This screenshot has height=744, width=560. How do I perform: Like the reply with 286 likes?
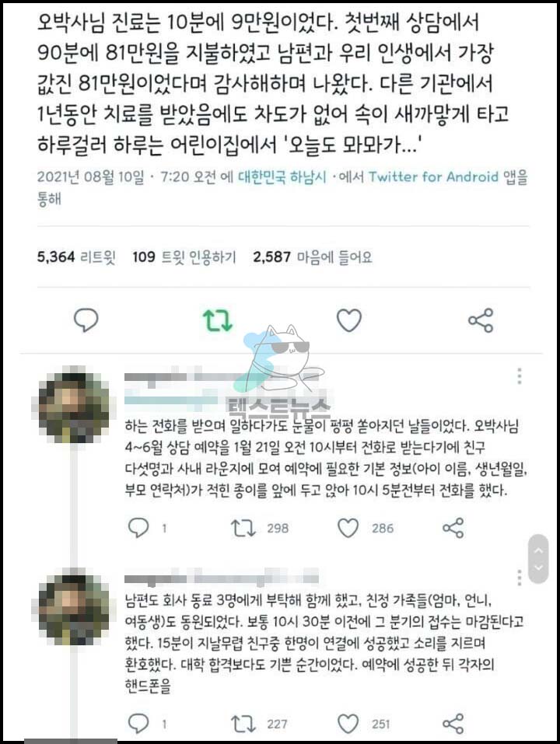coord(348,528)
